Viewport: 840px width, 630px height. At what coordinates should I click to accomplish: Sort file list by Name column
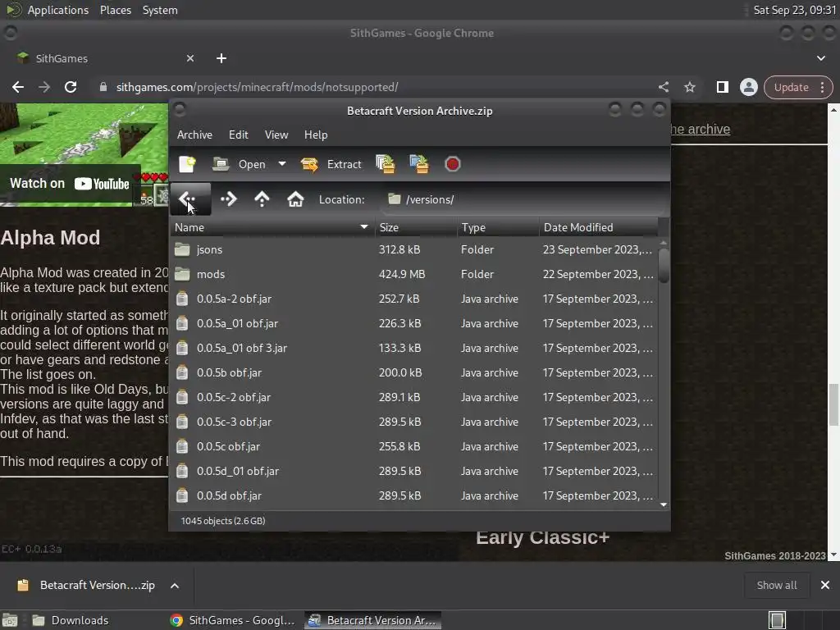272,227
